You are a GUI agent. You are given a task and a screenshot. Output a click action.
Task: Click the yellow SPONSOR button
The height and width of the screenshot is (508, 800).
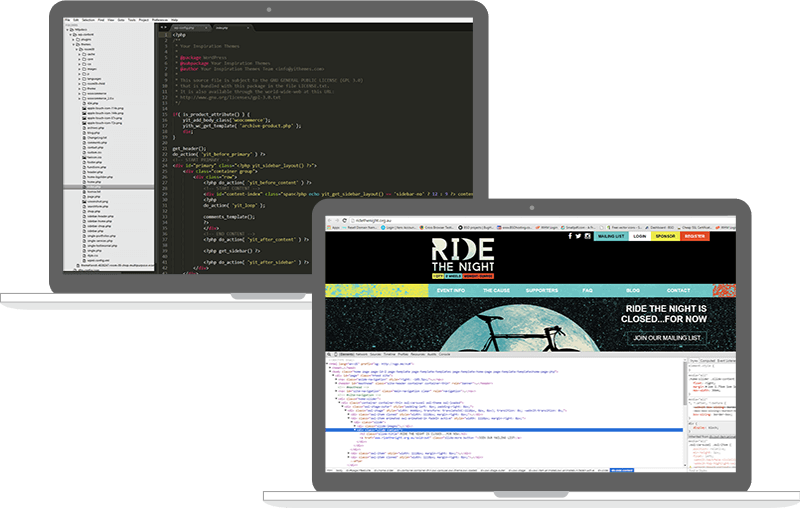[665, 236]
